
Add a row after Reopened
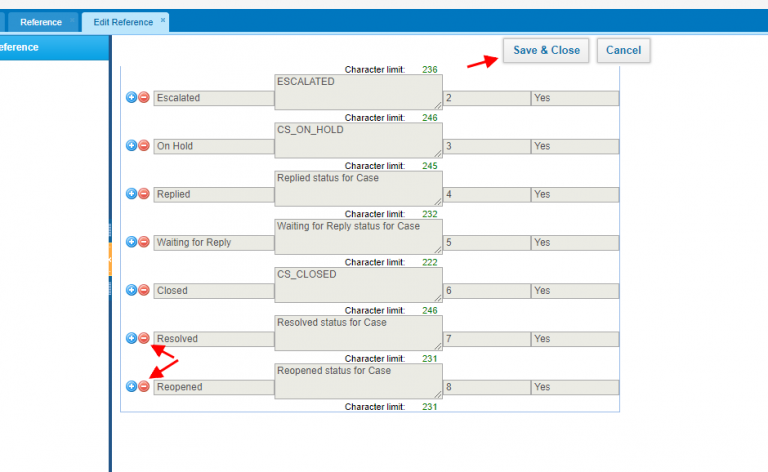point(131,386)
